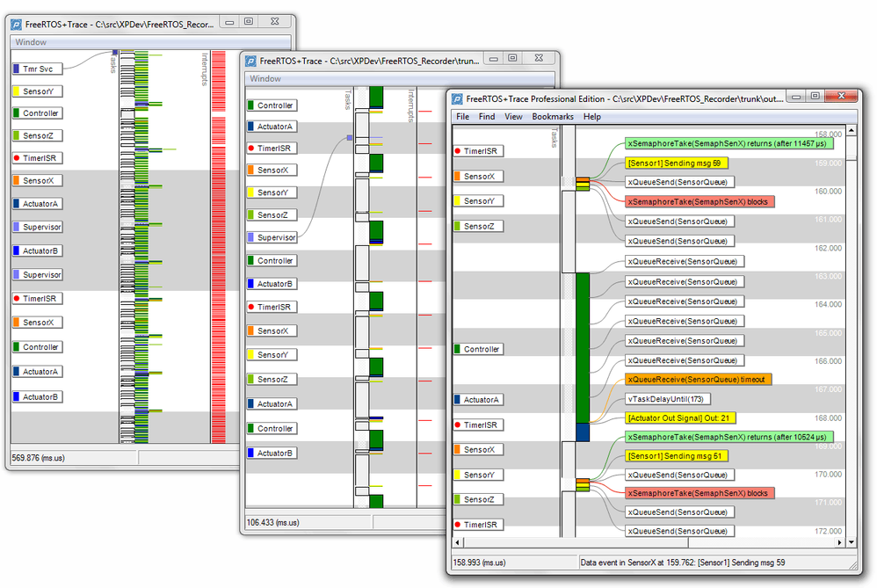Select the bottommost TimerISR label in front window
The width and height of the screenshot is (877, 588).
(x=478, y=525)
